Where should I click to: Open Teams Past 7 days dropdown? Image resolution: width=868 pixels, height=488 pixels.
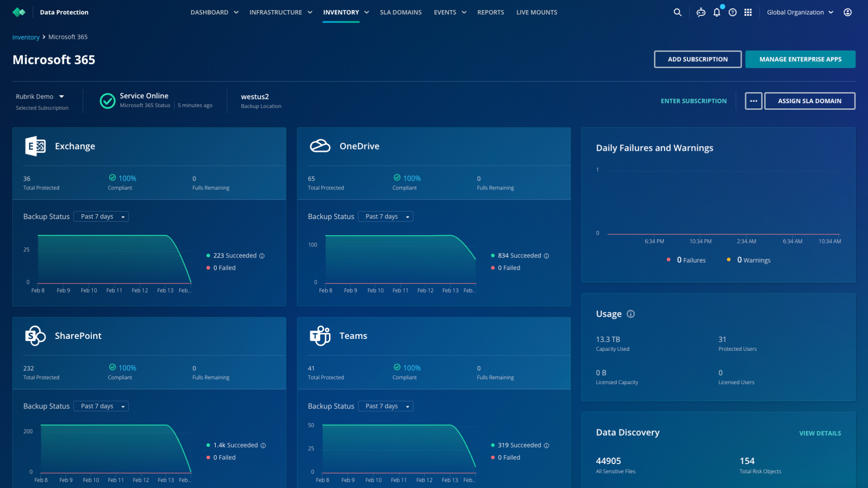pos(385,406)
